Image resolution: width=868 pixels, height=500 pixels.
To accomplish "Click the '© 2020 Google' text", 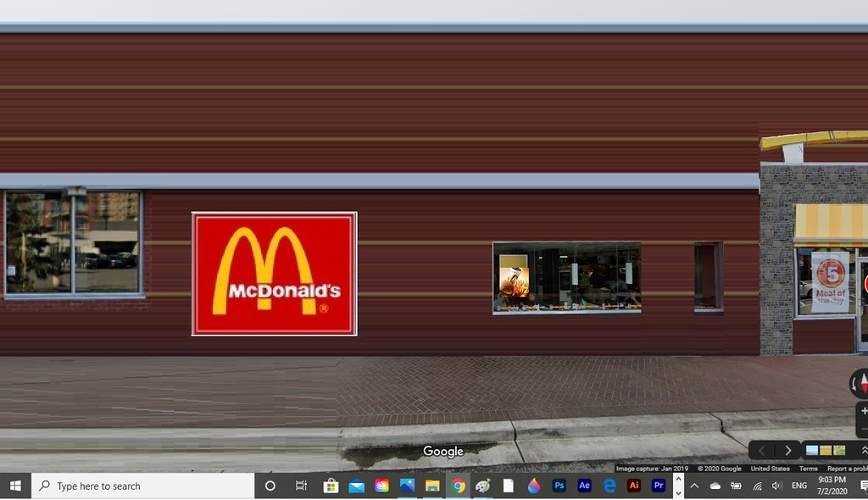I will pos(719,469).
